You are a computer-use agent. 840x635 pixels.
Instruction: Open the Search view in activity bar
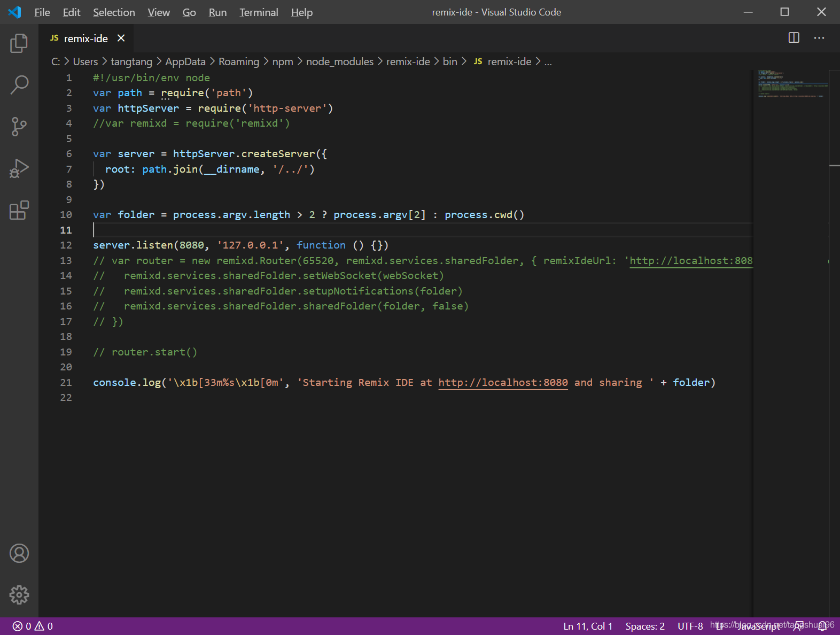tap(19, 84)
